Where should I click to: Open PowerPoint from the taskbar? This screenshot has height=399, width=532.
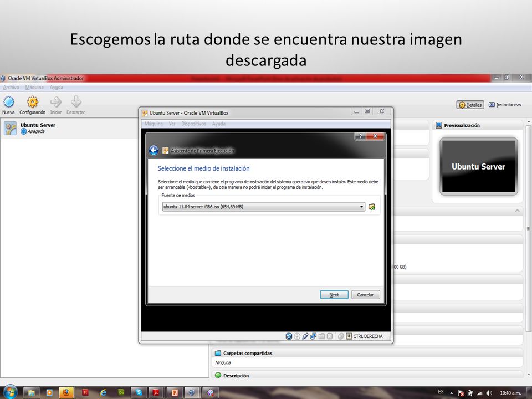pyautogui.click(x=175, y=392)
